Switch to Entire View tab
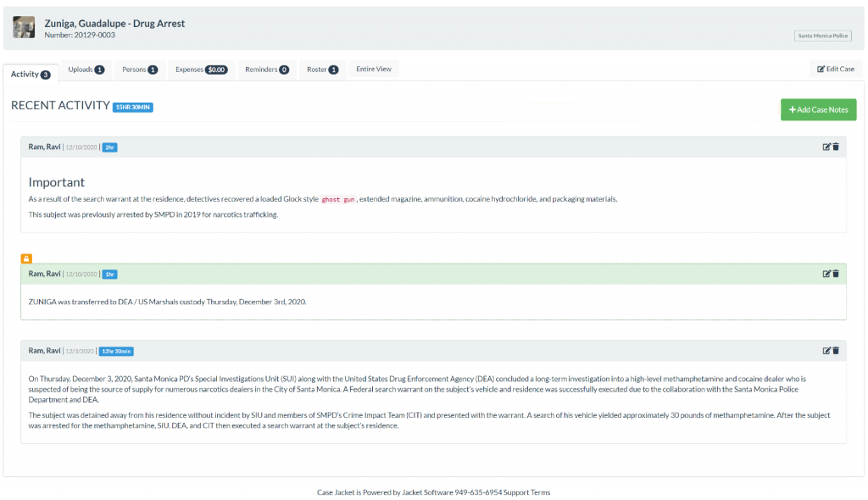 (374, 69)
